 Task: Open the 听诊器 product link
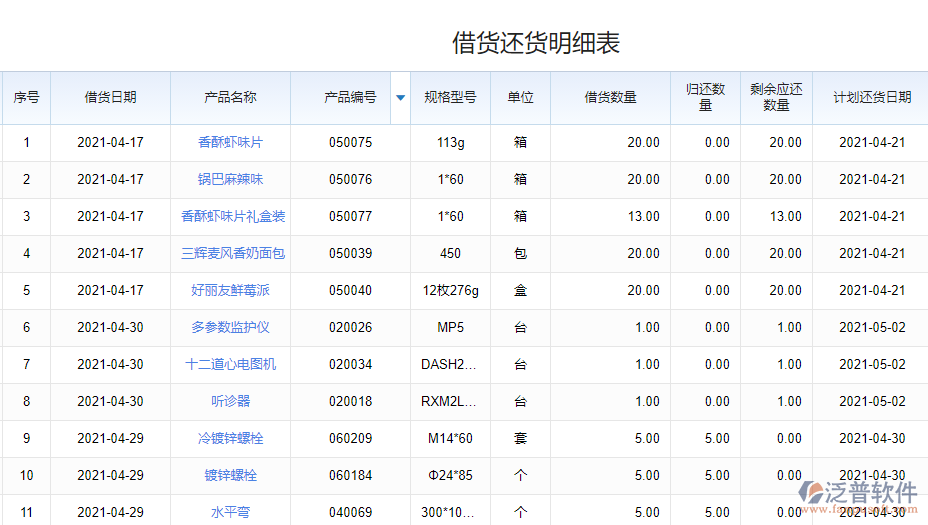point(230,402)
